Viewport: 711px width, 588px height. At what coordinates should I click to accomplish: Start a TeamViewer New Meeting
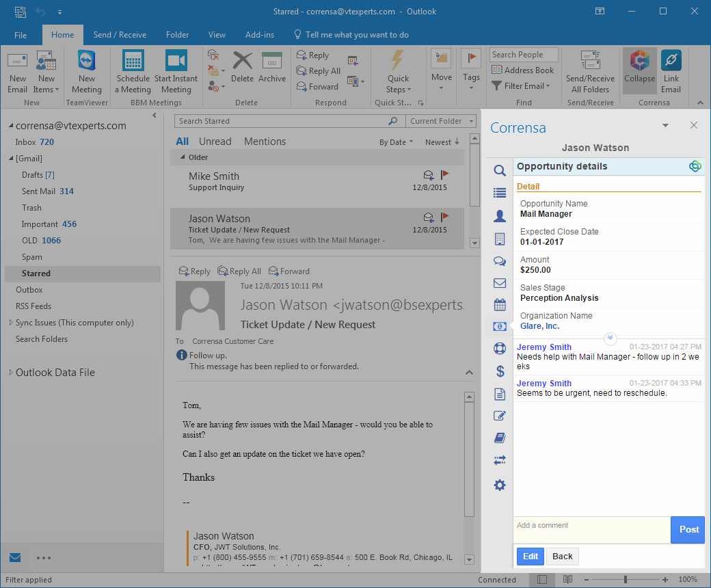(x=86, y=71)
